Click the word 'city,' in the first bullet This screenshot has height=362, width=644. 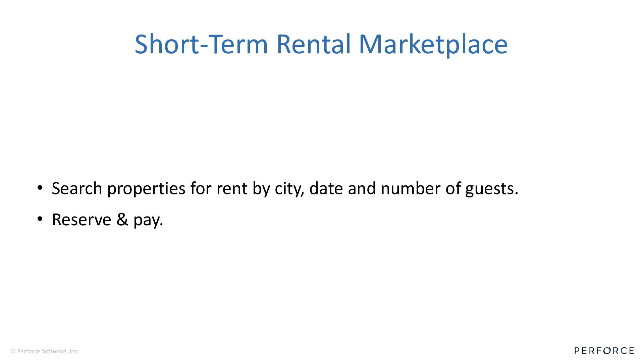click(289, 189)
